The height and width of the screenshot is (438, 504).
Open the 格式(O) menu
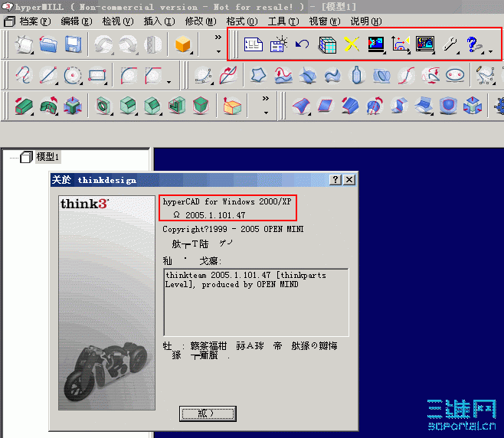point(242,21)
